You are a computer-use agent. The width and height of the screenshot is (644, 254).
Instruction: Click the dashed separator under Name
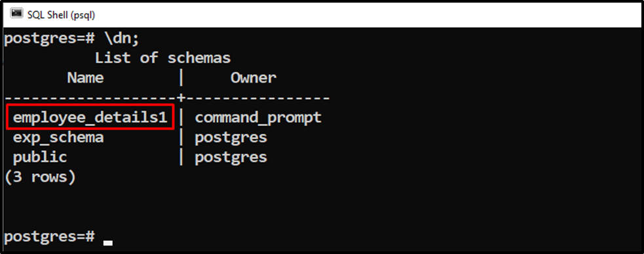(90, 98)
